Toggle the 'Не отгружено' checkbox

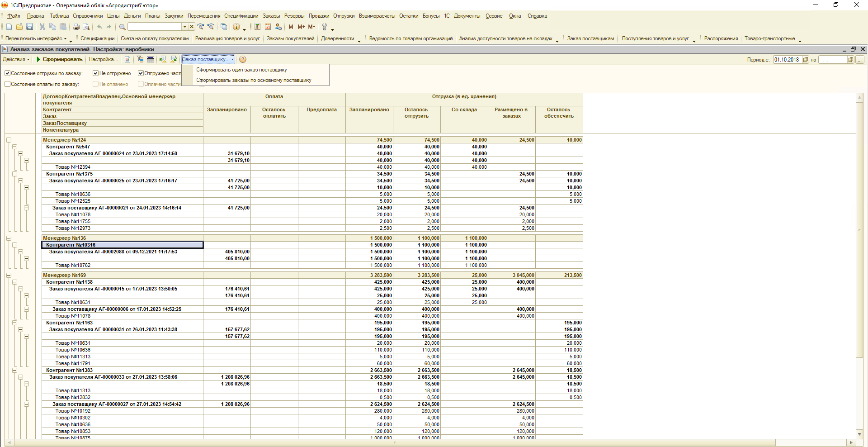click(x=96, y=73)
